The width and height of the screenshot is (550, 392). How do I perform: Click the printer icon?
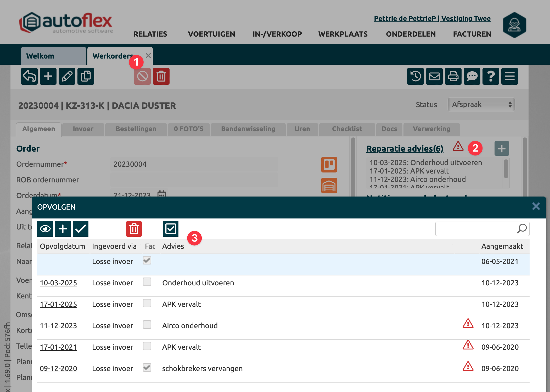point(453,76)
